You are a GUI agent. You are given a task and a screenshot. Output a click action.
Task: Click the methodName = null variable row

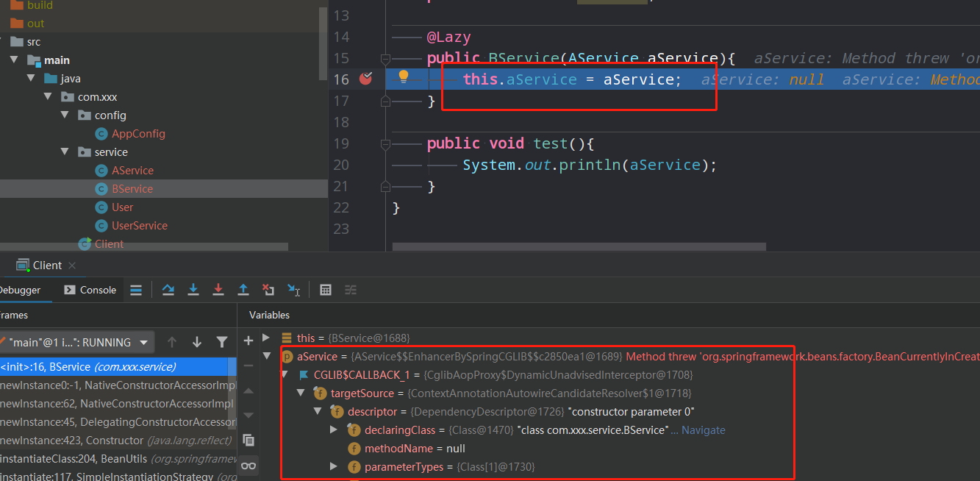click(415, 449)
